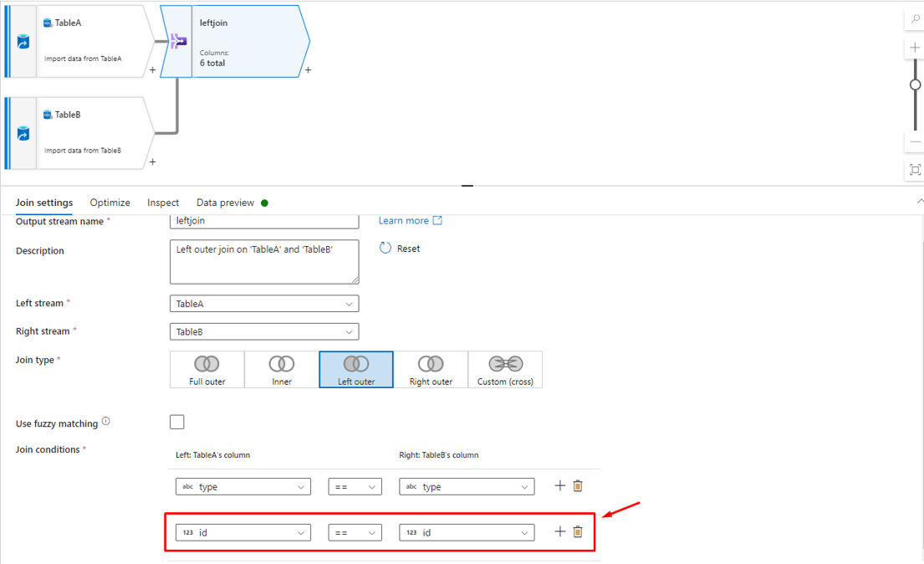The image size is (924, 564).
Task: Open right column id dropdown
Action: coord(467,533)
